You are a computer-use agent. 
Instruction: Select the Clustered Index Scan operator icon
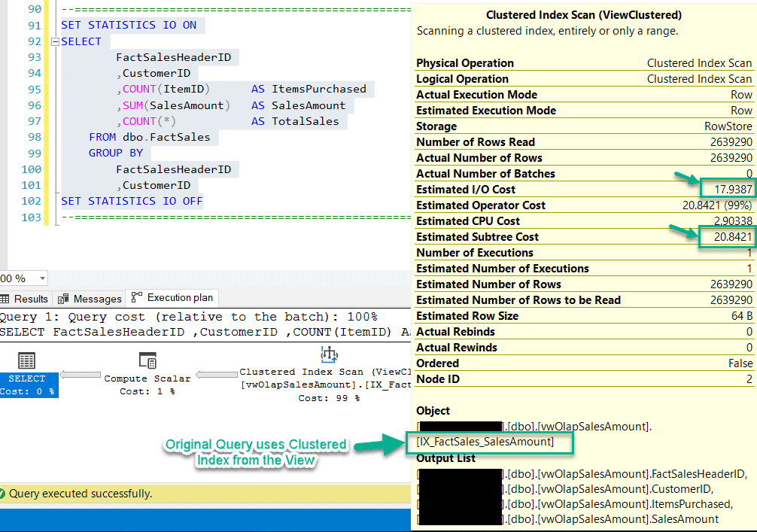pyautogui.click(x=330, y=354)
